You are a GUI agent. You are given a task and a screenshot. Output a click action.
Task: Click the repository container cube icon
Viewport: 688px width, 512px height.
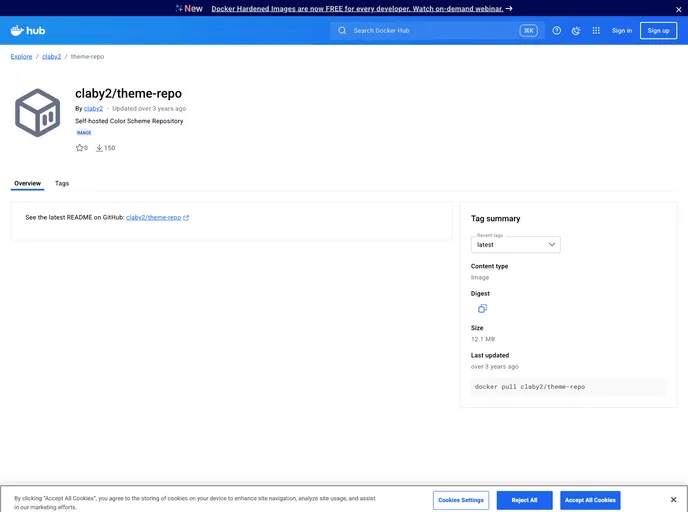(38, 113)
